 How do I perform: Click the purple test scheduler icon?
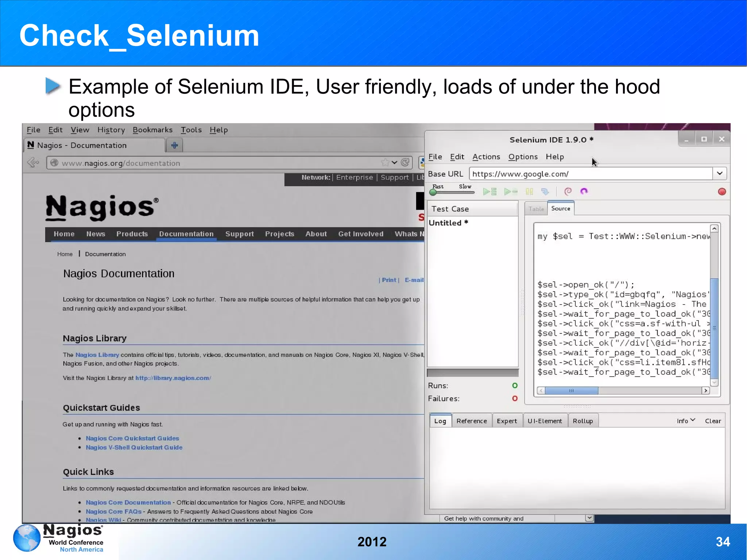[584, 192]
